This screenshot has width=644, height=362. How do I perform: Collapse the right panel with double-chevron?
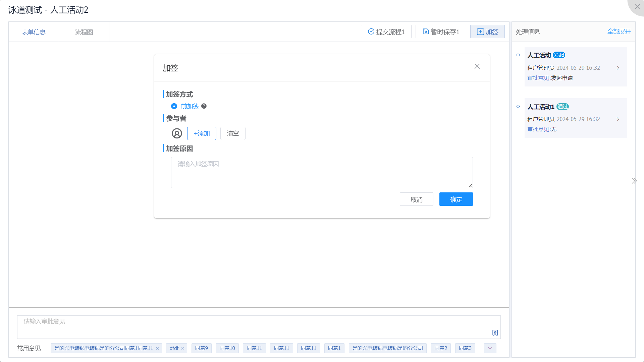pyautogui.click(x=634, y=181)
